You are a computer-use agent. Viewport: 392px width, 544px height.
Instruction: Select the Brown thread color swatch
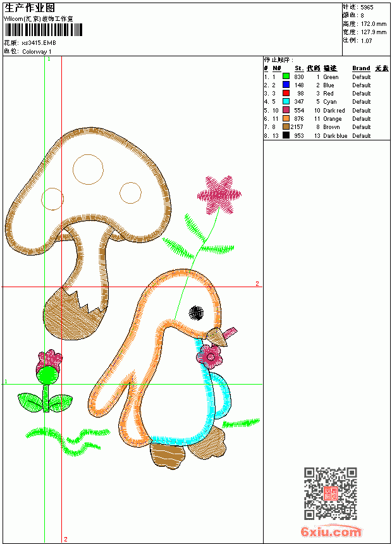coord(286,127)
